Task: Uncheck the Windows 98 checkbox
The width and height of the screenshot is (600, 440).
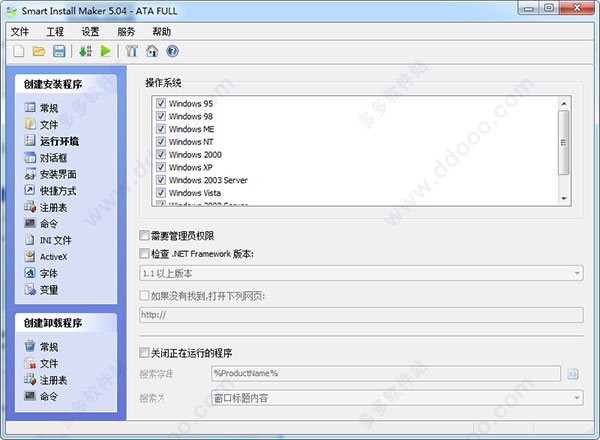Action: (161, 116)
